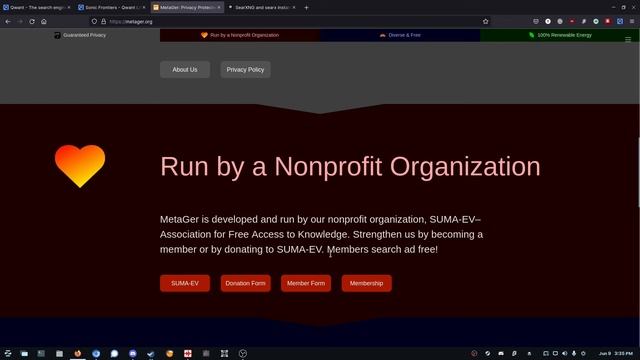Jump to 100% Renewable Energy section
This screenshot has width=640, height=360.
point(560,35)
